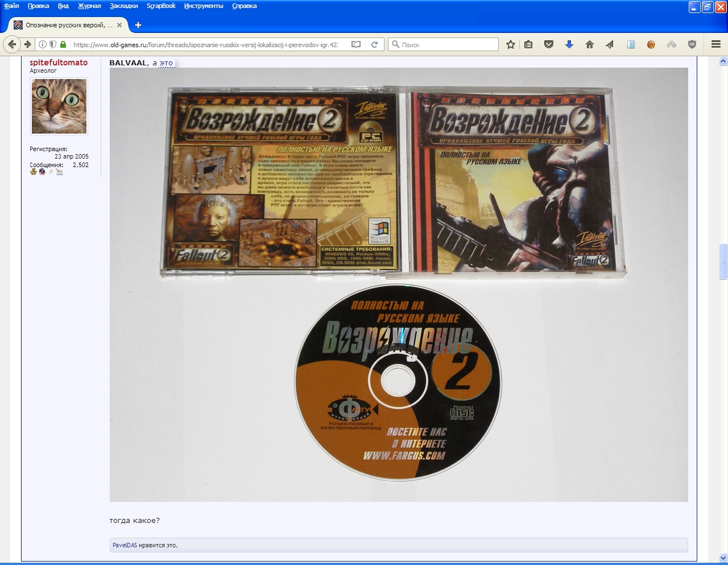
Task: Click the address bar URL field
Action: (x=205, y=44)
